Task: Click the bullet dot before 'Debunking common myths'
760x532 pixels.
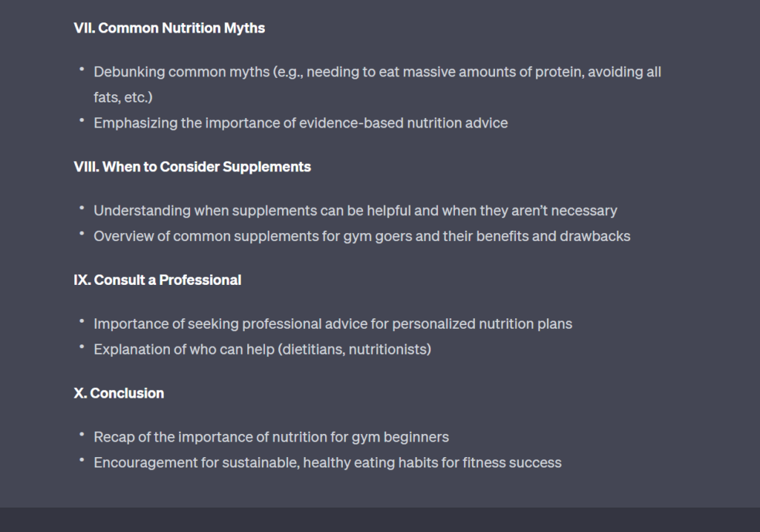Action: click(82, 69)
